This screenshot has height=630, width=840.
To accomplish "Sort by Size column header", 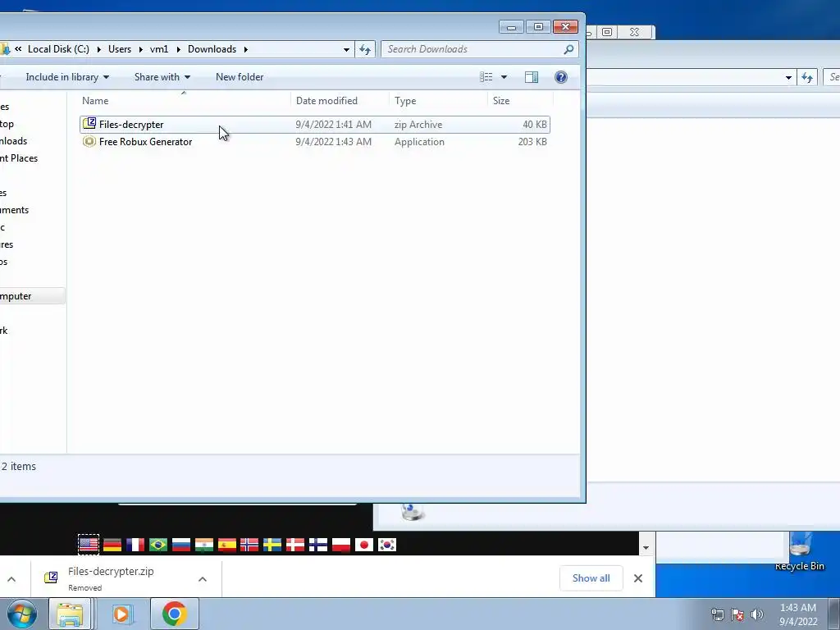I will click(520, 101).
